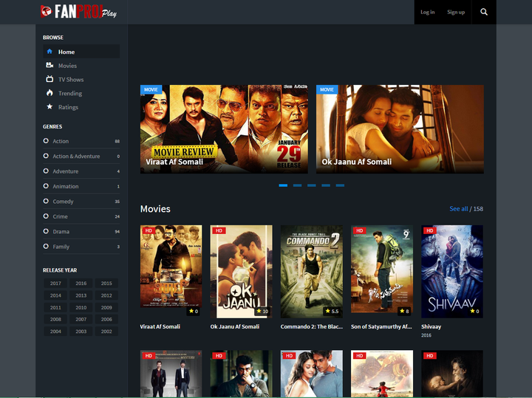Click the Movies camera icon

(50, 65)
